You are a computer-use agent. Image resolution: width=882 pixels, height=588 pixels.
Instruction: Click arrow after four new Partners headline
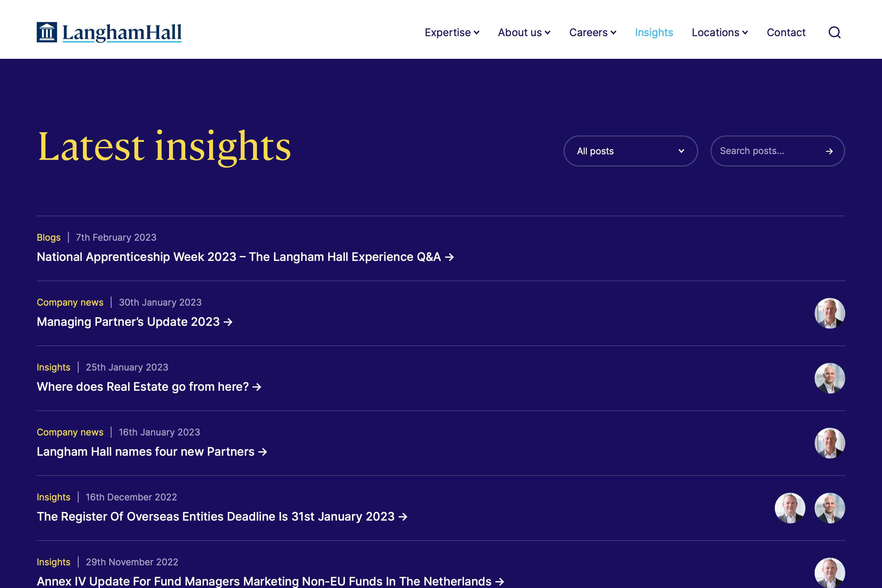[x=263, y=452]
